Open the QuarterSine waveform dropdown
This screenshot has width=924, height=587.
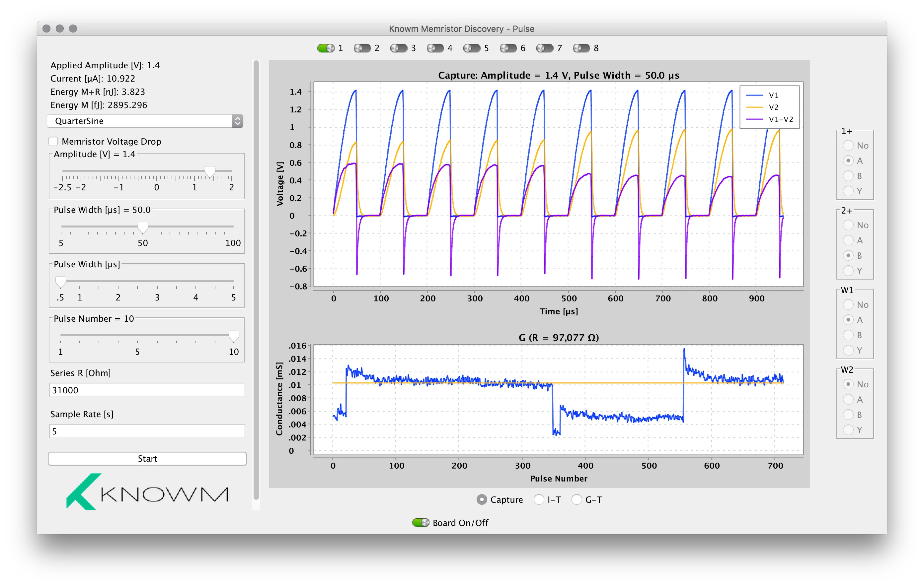coord(145,121)
